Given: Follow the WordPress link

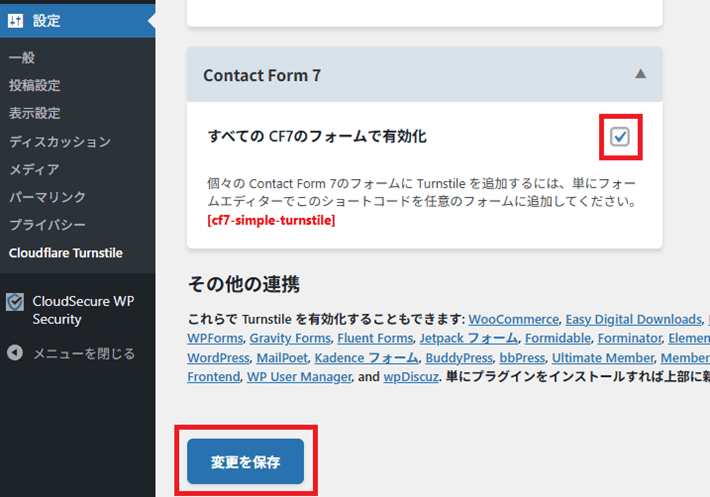Looking at the screenshot, I should point(219,358).
